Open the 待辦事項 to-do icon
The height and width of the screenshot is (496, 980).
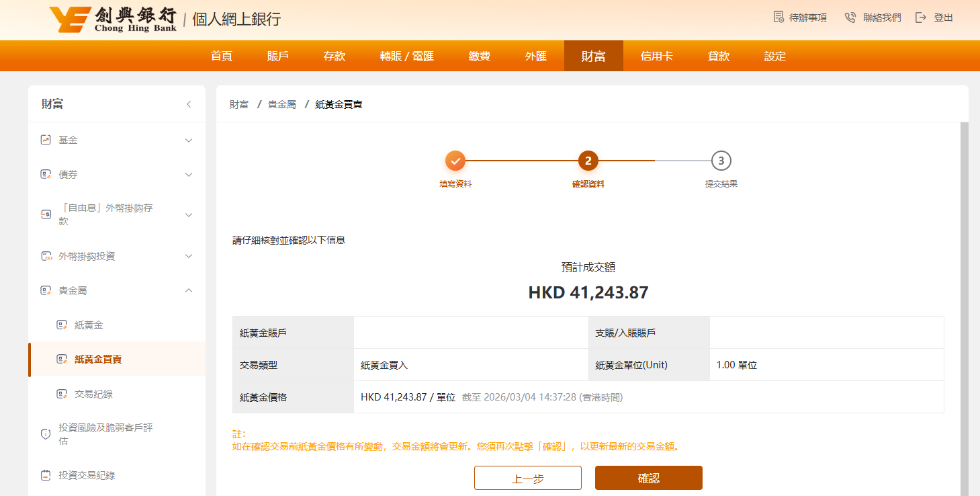pos(778,17)
